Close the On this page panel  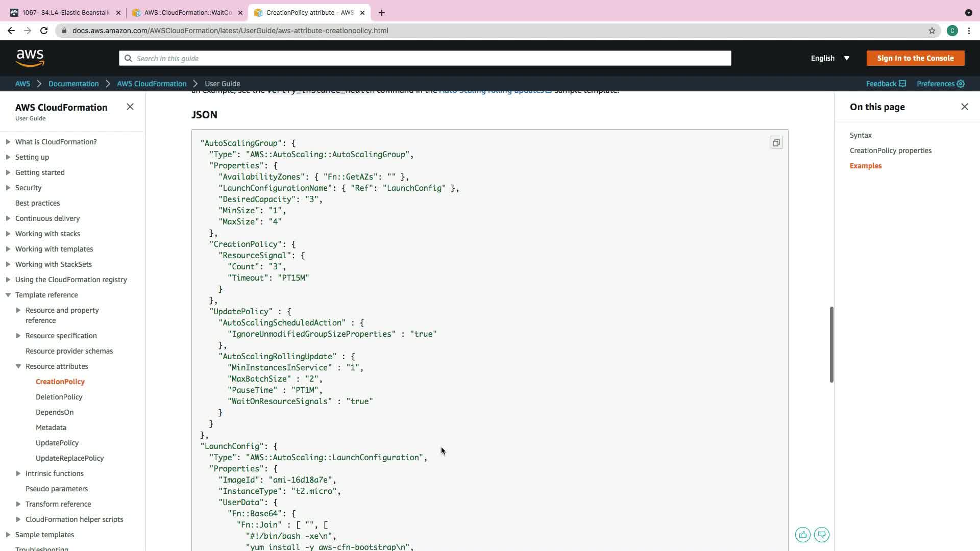pos(964,107)
